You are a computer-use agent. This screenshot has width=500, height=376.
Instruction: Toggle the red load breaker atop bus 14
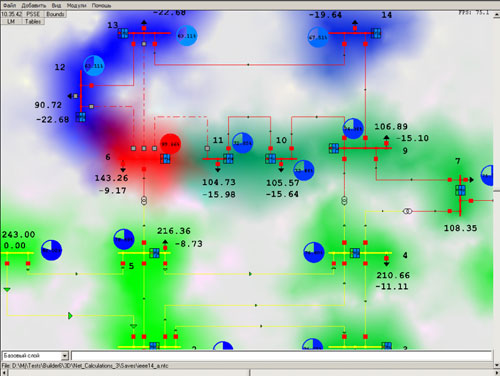click(x=355, y=28)
